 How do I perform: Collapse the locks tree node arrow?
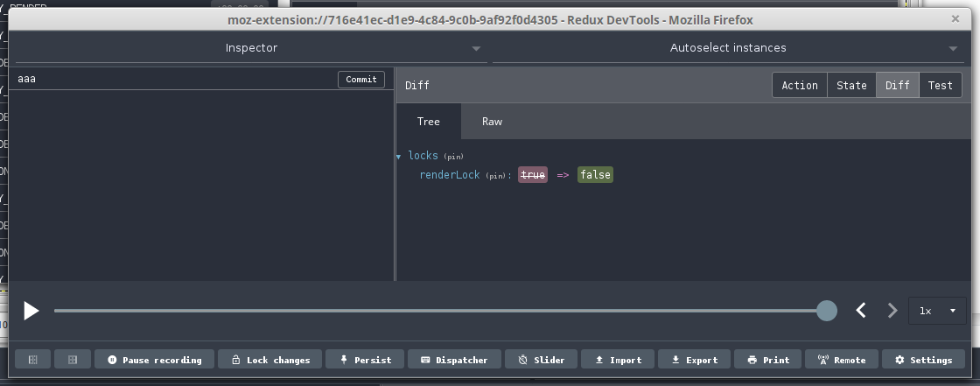(399, 157)
